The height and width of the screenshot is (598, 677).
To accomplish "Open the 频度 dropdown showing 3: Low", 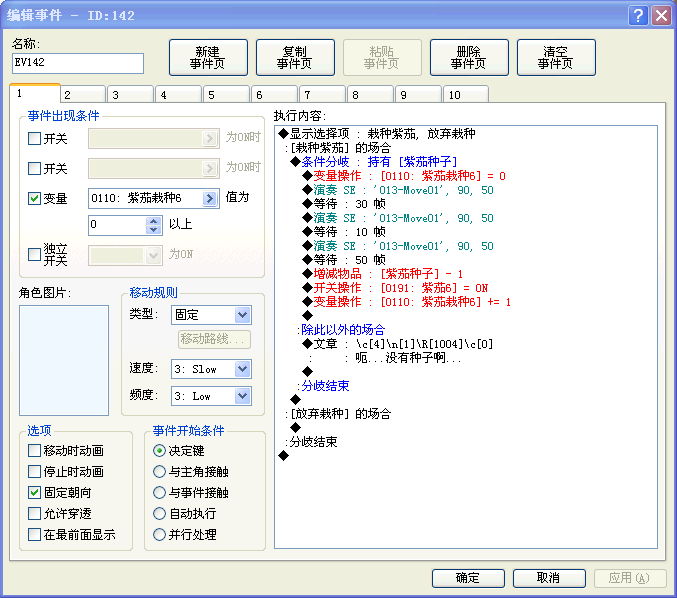I will [x=243, y=396].
